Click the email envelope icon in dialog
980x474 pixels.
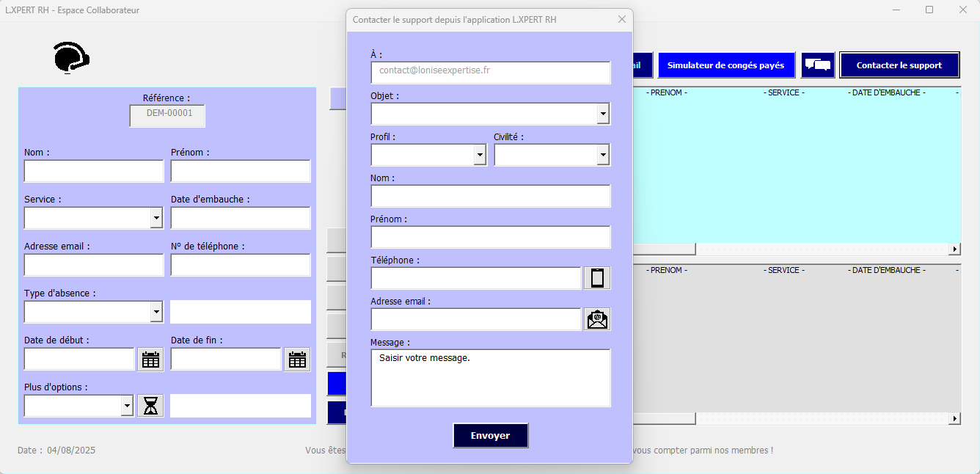click(x=597, y=319)
